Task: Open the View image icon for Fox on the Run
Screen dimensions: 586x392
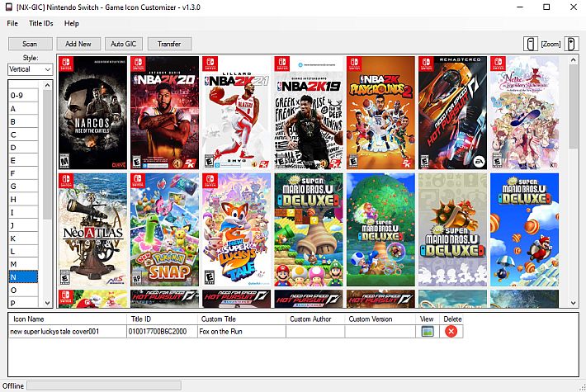Action: coord(428,332)
